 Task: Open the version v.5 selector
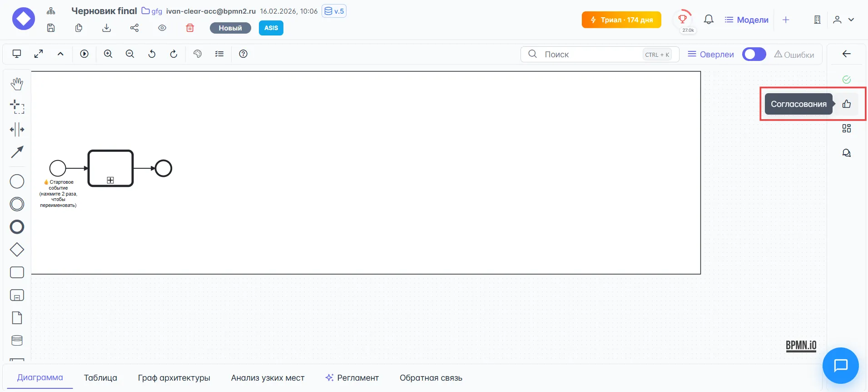click(334, 11)
